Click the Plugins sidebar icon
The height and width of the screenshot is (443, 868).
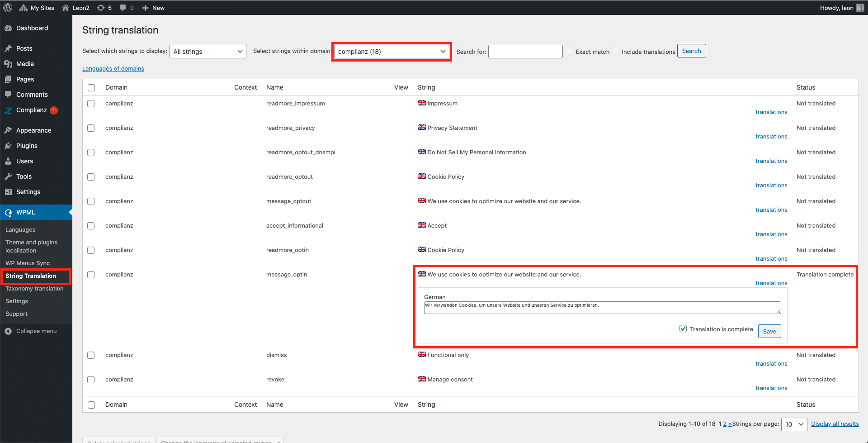click(x=9, y=146)
